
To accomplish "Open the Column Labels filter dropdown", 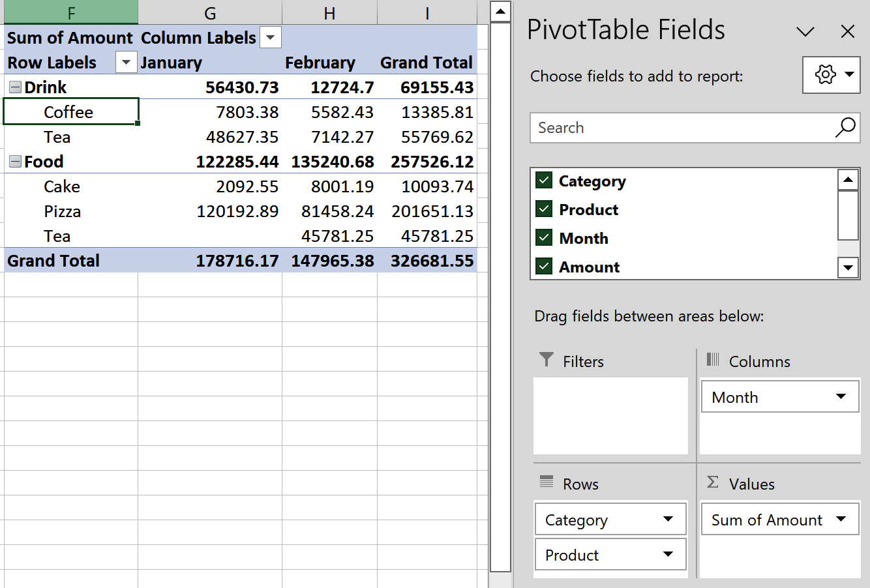I will (271, 38).
